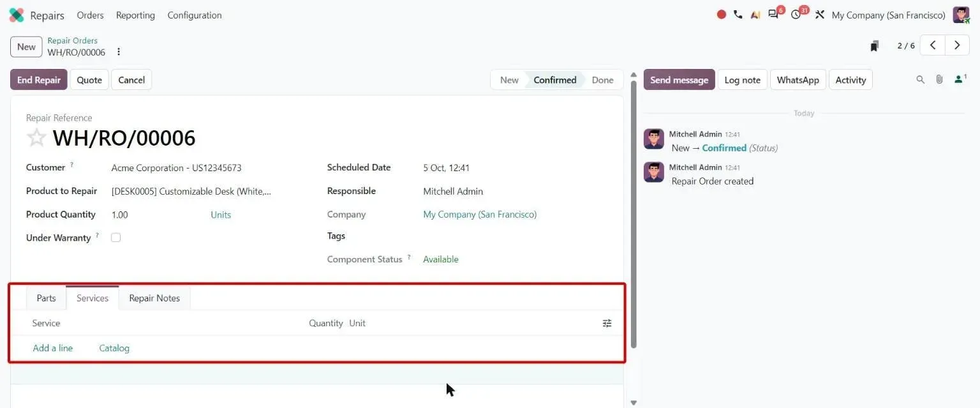This screenshot has height=408, width=980.
Task: Open My Company (San Francisco) company link
Action: [x=480, y=215]
